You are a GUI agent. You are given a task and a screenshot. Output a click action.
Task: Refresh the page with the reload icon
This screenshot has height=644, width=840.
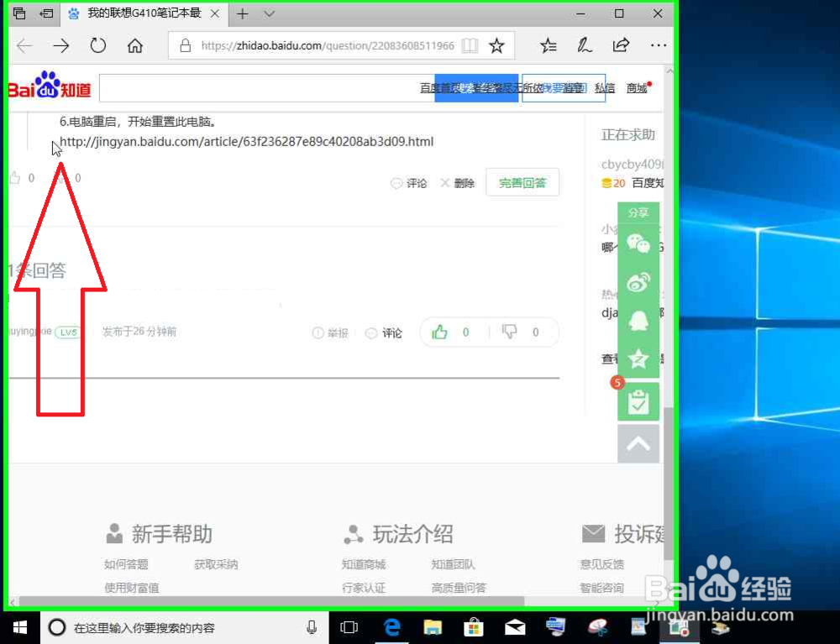[97, 46]
